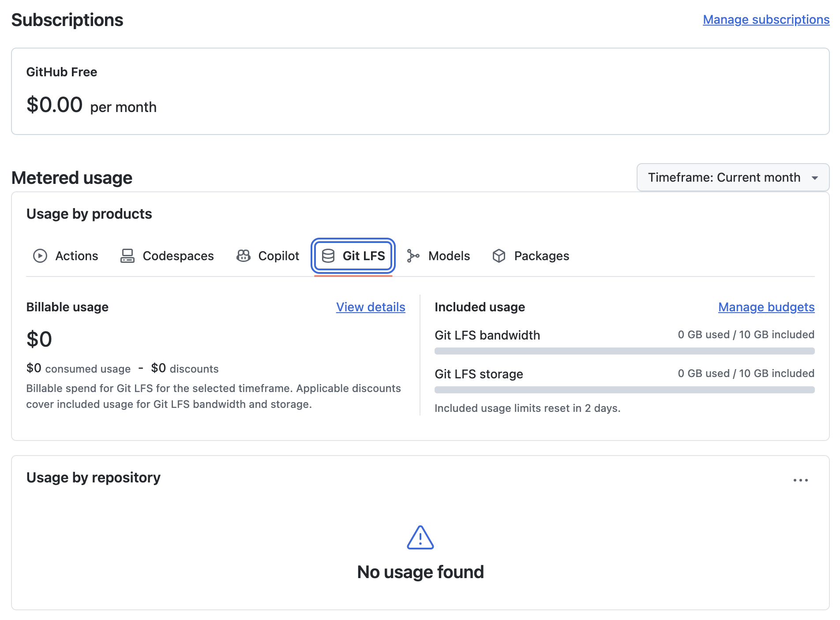Viewport: 840px width, 620px height.
Task: Open the Timeframe: Current month dropdown
Action: (733, 177)
